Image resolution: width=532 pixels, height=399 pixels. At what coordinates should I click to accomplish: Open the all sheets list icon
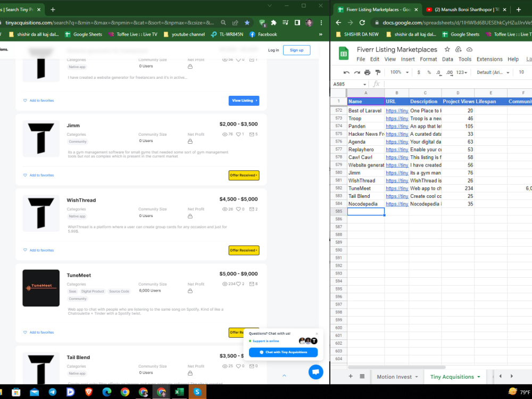(x=362, y=376)
